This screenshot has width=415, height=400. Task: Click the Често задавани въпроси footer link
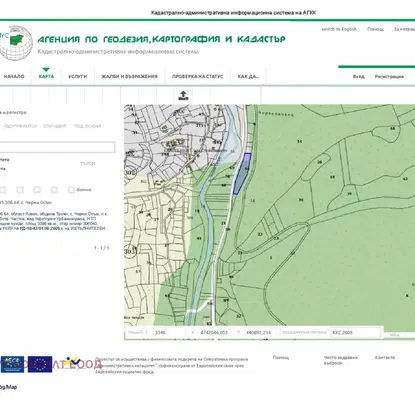coord(340,360)
